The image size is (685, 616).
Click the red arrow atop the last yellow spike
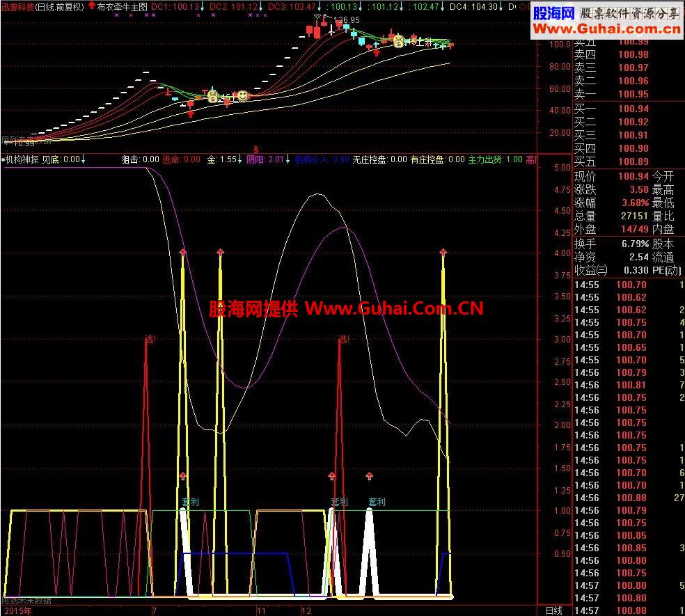pos(443,253)
